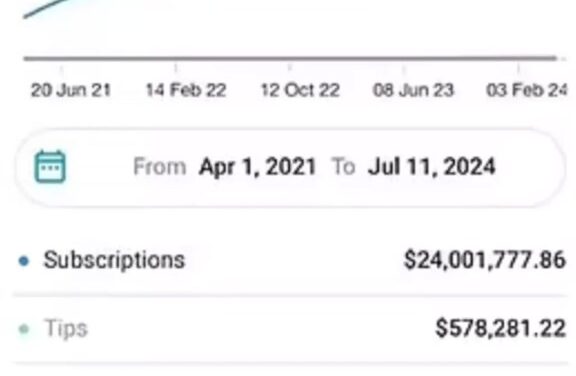Click the Subscriptions amount $24,001,777.86
Screen dimensions: 576x376
tap(485, 260)
